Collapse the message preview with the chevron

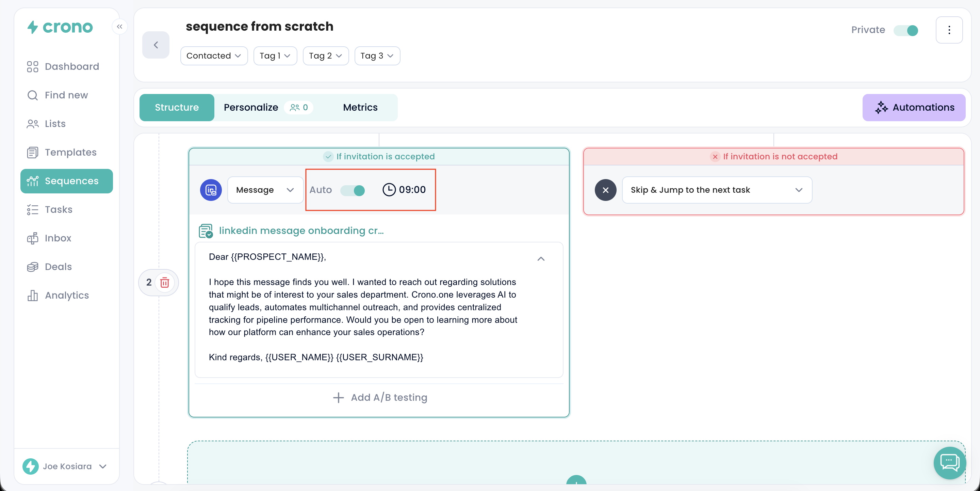pyautogui.click(x=541, y=259)
